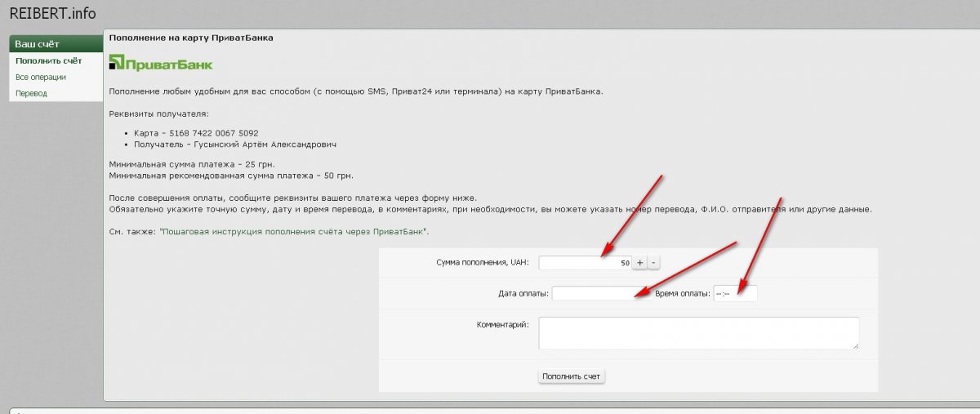
Task: Open the step-by-step ПриватБанк instruction link
Action: click(x=293, y=232)
